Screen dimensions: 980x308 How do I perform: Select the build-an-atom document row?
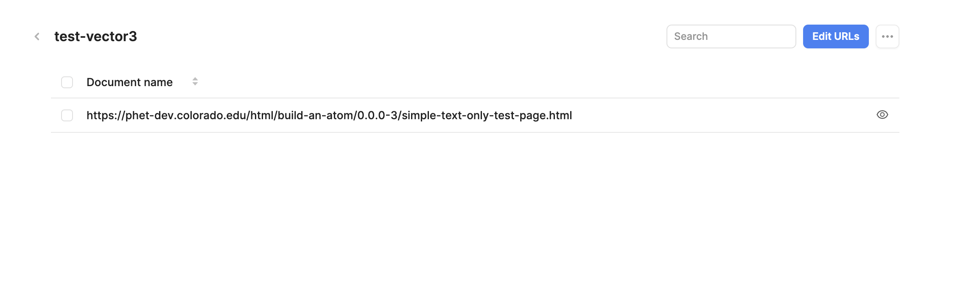pyautogui.click(x=475, y=115)
